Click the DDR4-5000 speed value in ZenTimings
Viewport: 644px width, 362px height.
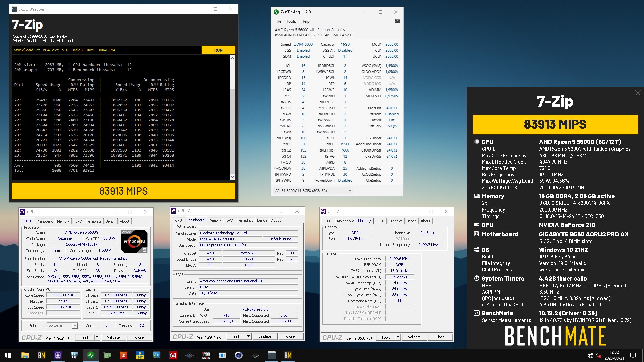(303, 44)
